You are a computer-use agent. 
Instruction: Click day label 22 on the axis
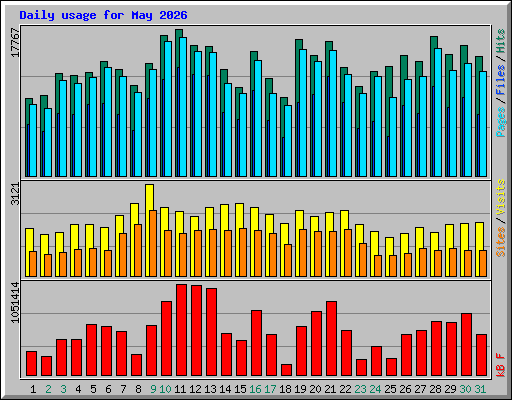click(x=345, y=389)
